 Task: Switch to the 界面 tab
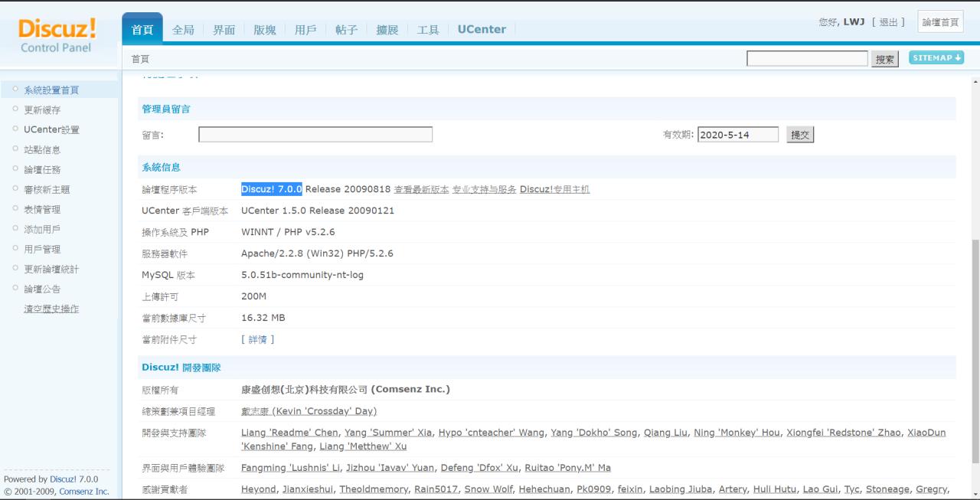point(224,30)
